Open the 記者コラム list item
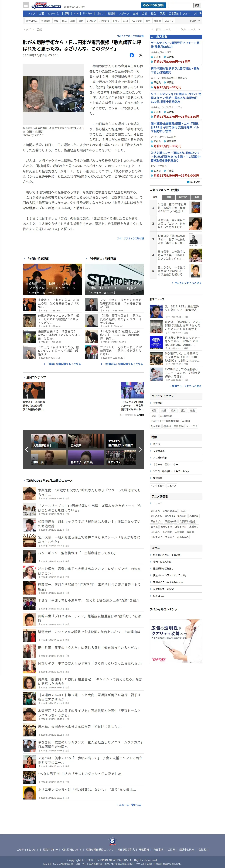Viewport: 225px width, 868px height. point(159,596)
